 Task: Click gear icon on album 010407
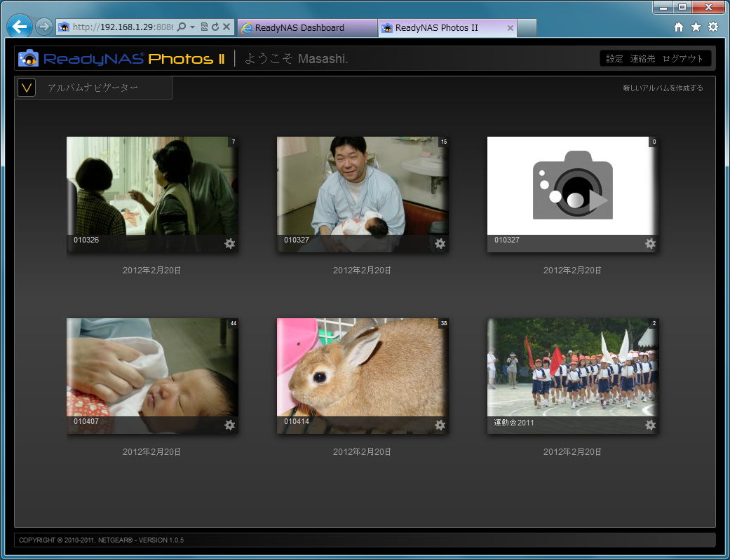point(230,425)
